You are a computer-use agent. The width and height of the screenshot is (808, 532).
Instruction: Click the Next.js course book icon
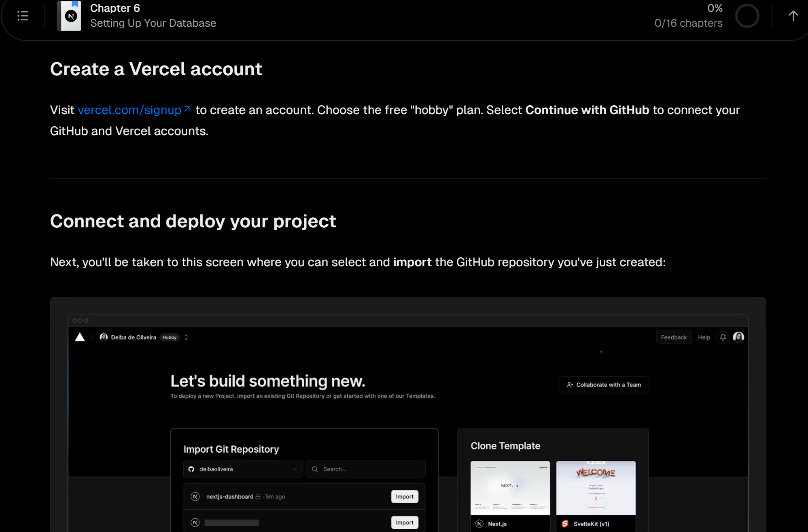tap(69, 16)
